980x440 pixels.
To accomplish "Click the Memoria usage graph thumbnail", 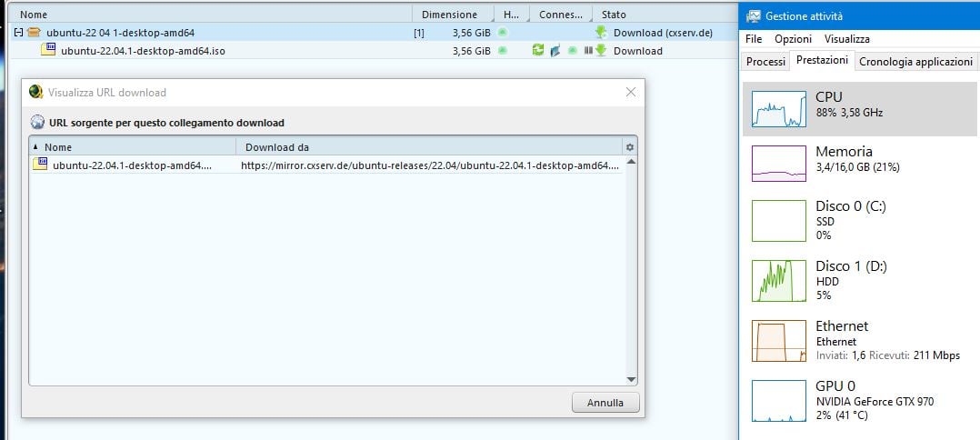I will [x=779, y=164].
